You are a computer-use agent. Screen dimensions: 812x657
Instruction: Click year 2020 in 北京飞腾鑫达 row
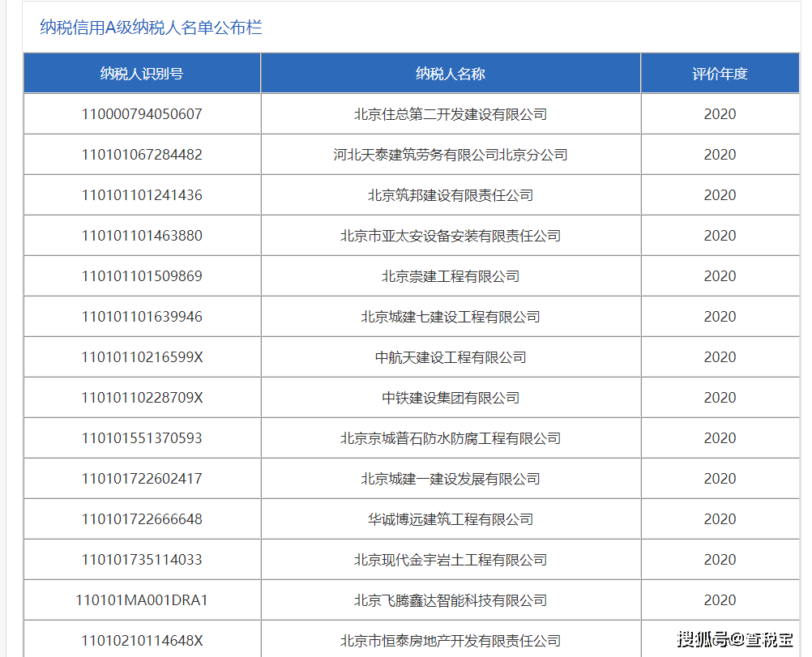pos(720,600)
